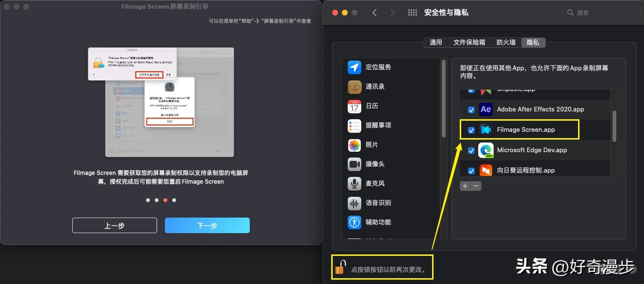Click the 下一步 button in Filmage guide
This screenshot has width=644, height=284.
207,225
